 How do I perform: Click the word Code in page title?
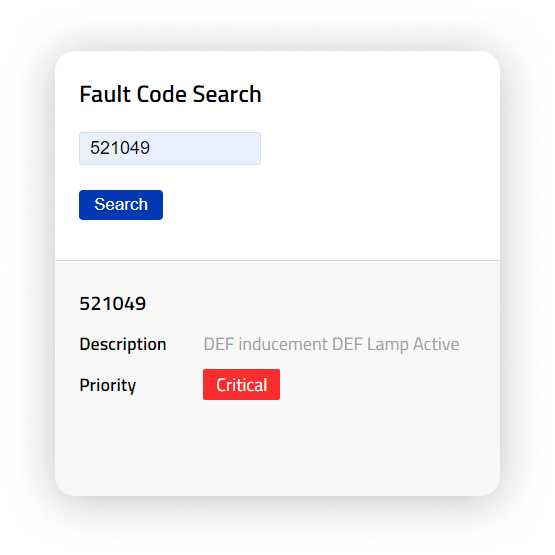point(161,94)
